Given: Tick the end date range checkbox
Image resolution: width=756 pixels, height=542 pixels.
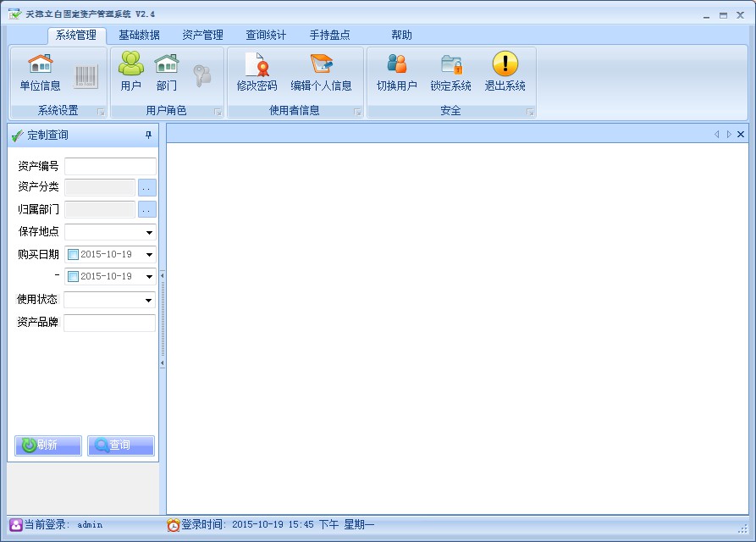Looking at the screenshot, I should pos(73,277).
